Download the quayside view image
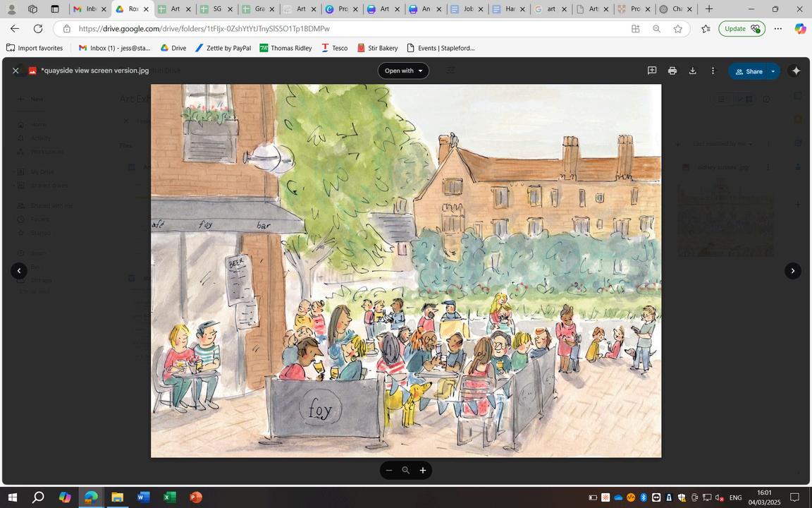 tap(692, 71)
